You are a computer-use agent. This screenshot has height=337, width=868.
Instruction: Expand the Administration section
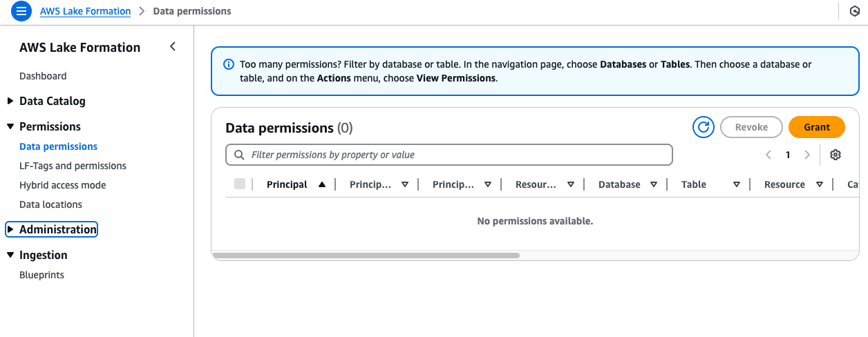tap(10, 229)
